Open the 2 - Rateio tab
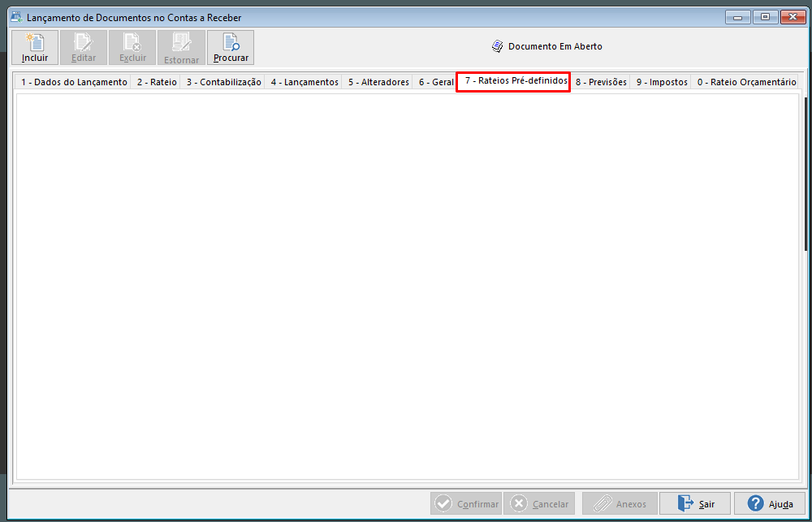Viewport: 812px width, 522px height. click(157, 82)
